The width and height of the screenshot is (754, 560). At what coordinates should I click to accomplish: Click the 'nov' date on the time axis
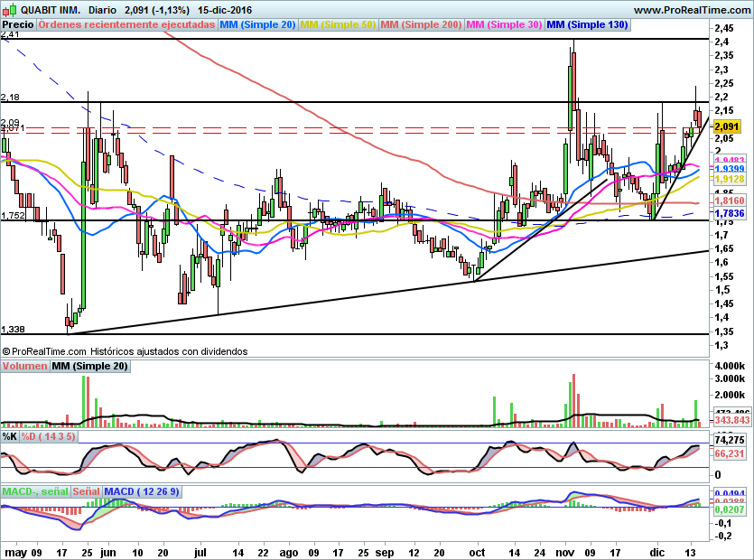click(565, 552)
